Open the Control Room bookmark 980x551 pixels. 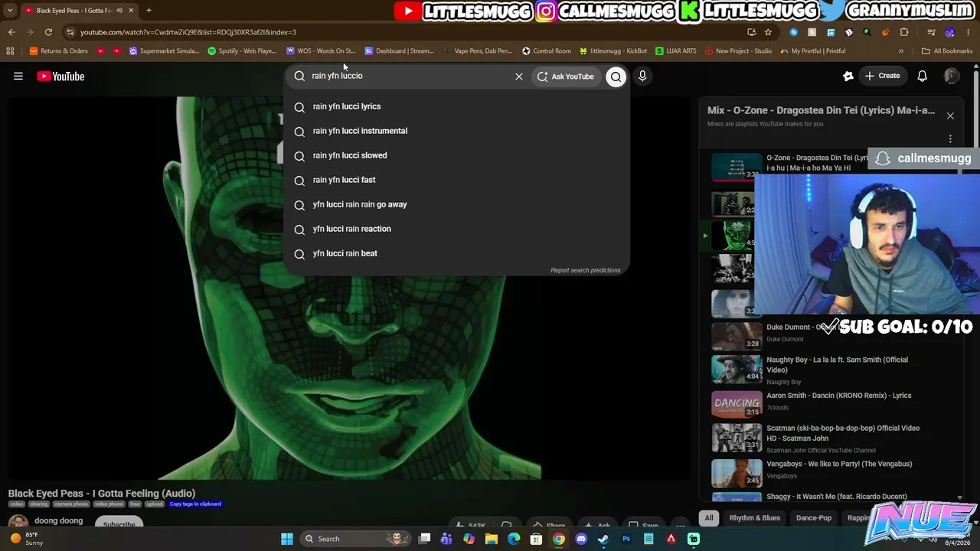point(547,51)
